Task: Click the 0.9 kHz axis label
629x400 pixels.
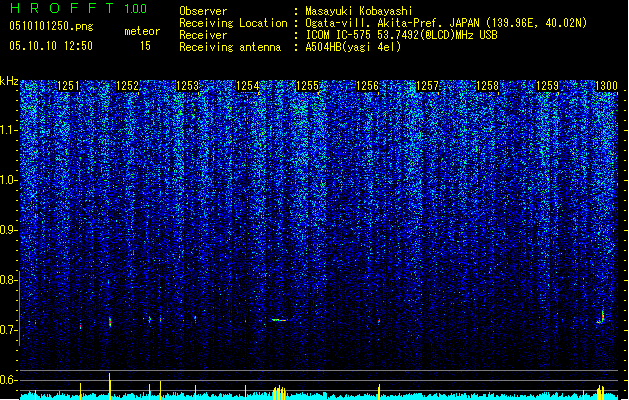Action: click(x=8, y=230)
